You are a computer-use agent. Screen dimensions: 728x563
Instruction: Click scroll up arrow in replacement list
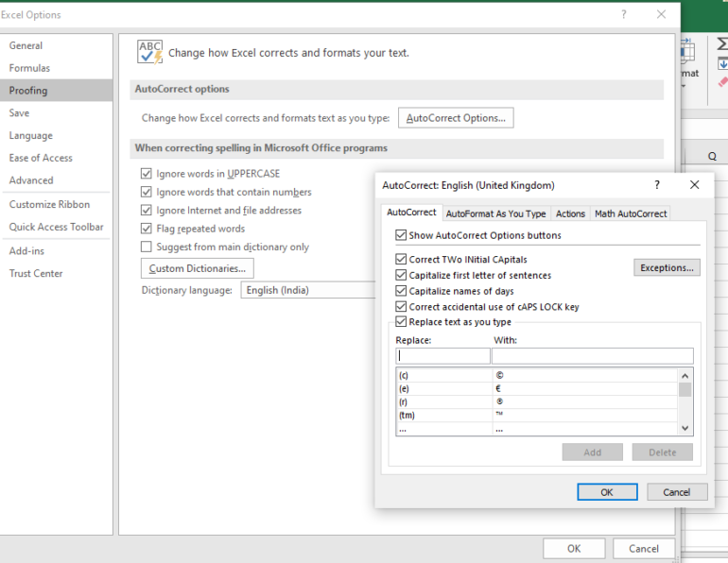685,375
